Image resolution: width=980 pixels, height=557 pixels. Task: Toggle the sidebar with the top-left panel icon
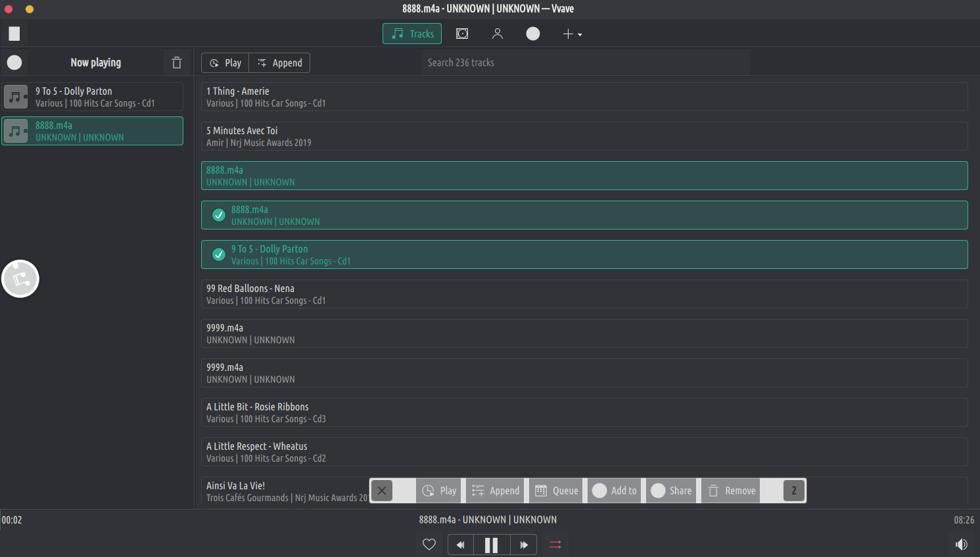click(x=14, y=34)
